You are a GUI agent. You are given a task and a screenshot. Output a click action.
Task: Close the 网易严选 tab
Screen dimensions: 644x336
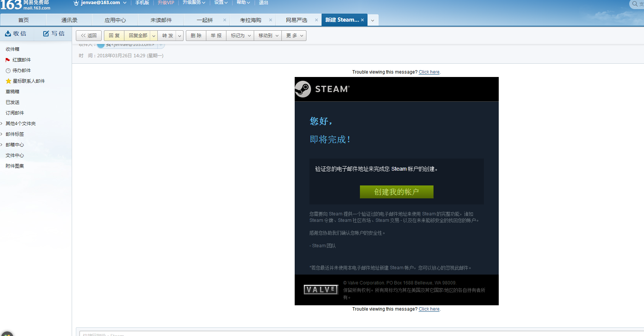[x=316, y=20]
